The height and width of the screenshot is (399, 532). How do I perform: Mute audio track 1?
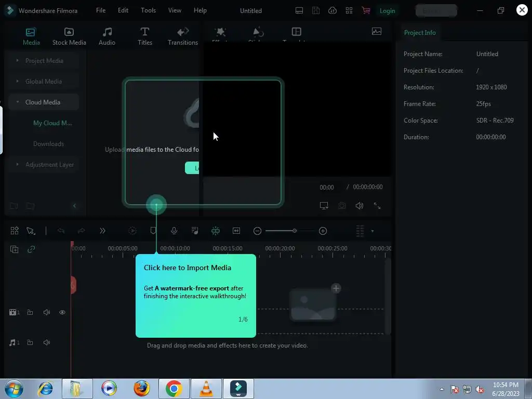pos(47,342)
